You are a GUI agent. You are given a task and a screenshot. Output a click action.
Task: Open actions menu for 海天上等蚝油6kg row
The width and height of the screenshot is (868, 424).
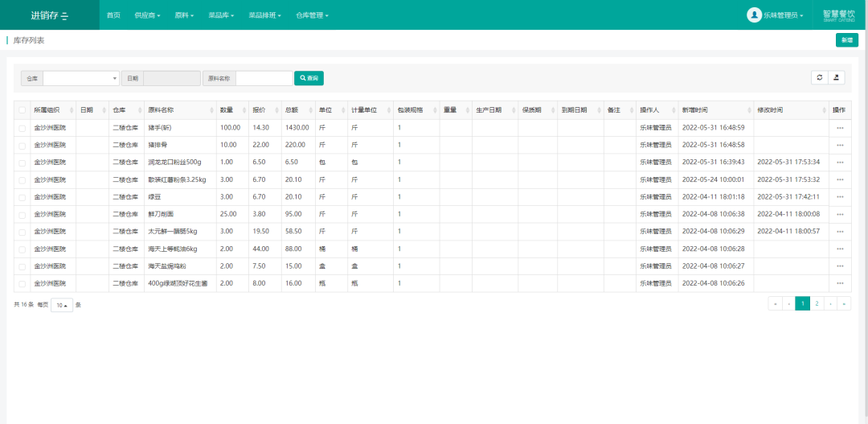coord(840,249)
